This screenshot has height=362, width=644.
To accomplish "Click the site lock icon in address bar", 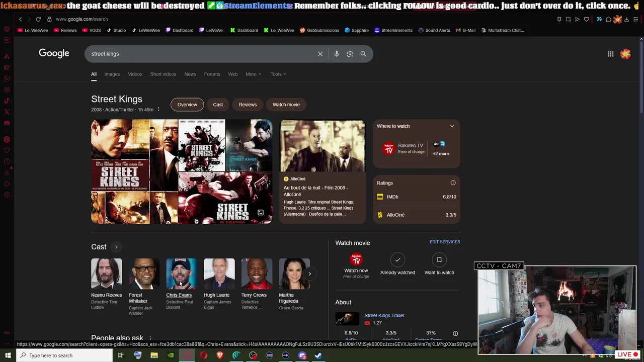I will (49, 19).
